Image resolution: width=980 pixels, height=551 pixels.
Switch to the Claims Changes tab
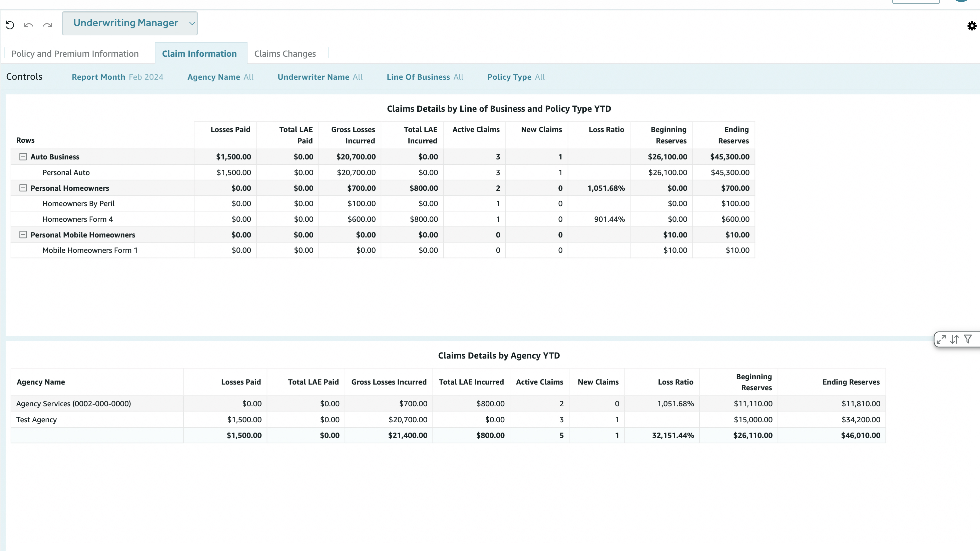pos(285,54)
